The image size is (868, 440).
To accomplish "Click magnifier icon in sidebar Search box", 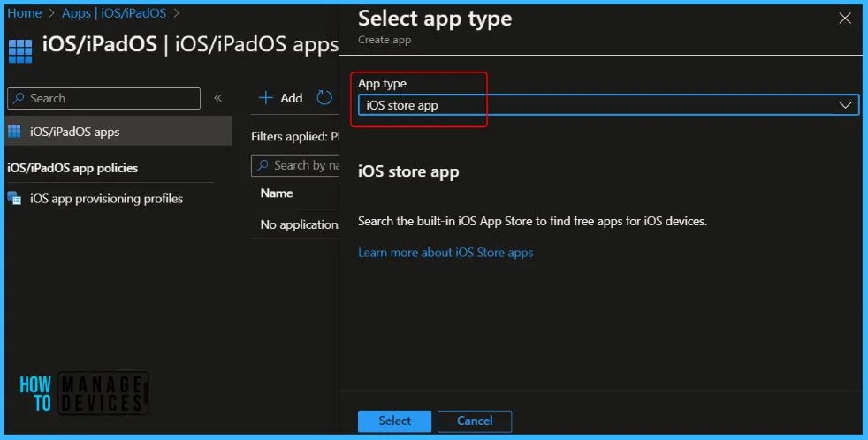I will (x=19, y=98).
